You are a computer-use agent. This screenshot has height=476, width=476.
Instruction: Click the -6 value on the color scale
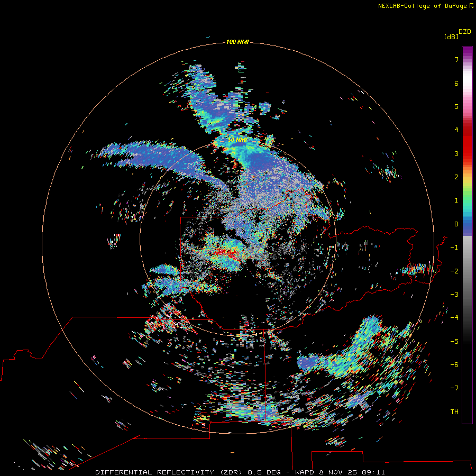point(454,364)
